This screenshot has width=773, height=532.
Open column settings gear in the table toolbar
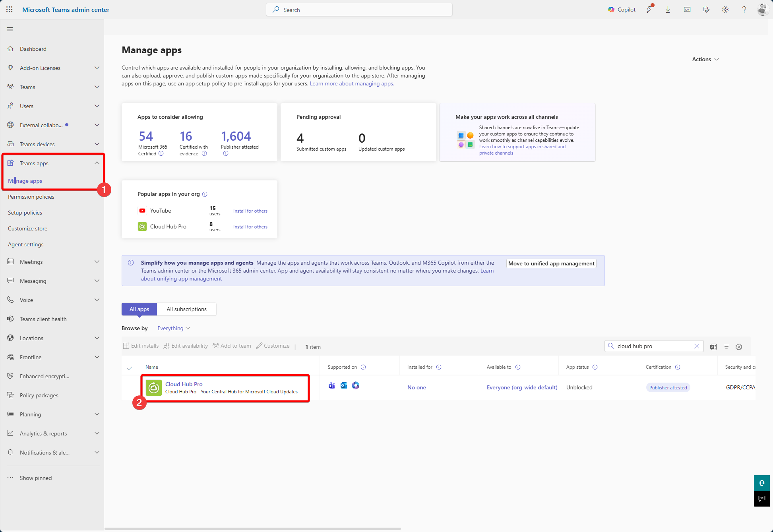tap(739, 347)
